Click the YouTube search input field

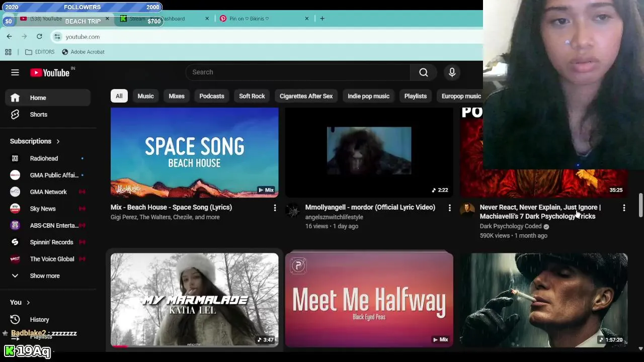pos(298,72)
